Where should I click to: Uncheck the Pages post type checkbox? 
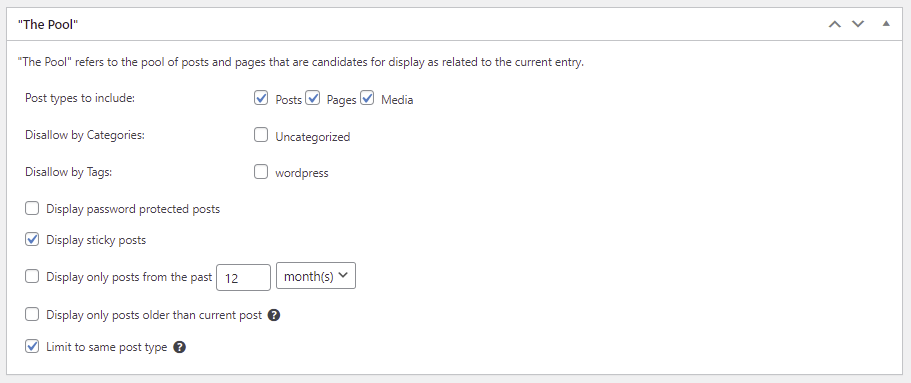click(x=313, y=98)
